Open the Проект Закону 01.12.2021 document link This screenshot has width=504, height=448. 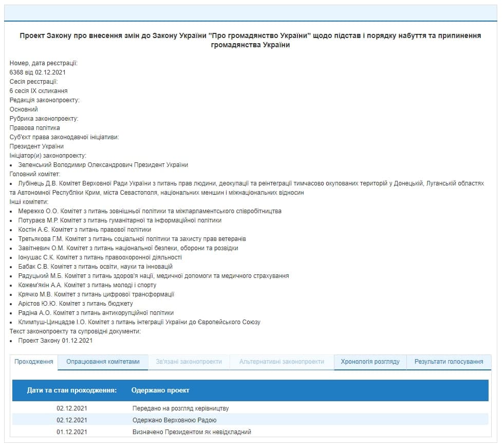click(x=55, y=341)
